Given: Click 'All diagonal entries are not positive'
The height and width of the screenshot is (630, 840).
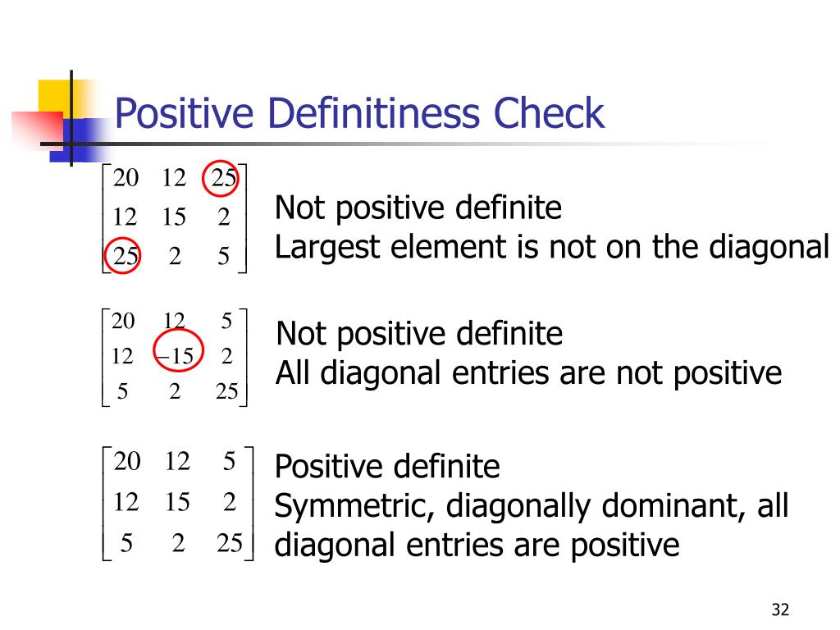Looking at the screenshot, I should pyautogui.click(x=529, y=372).
